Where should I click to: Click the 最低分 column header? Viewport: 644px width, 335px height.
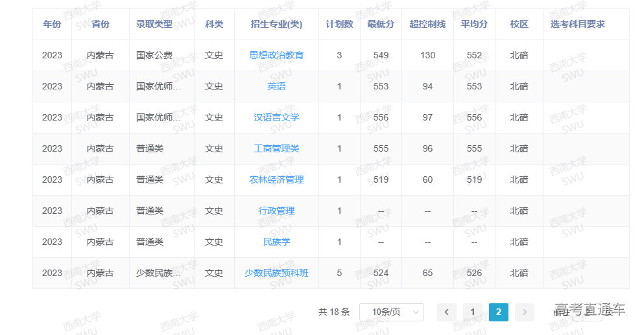381,25
